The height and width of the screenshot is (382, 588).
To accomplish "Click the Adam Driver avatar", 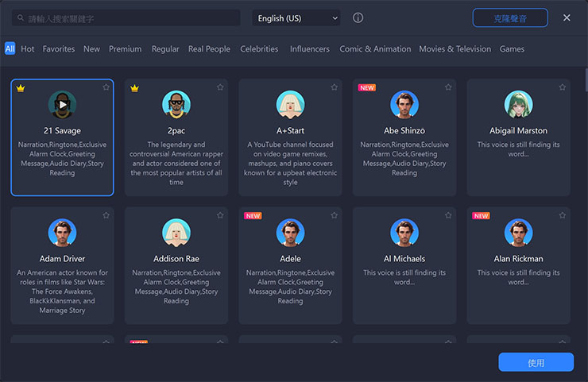I will [62, 233].
